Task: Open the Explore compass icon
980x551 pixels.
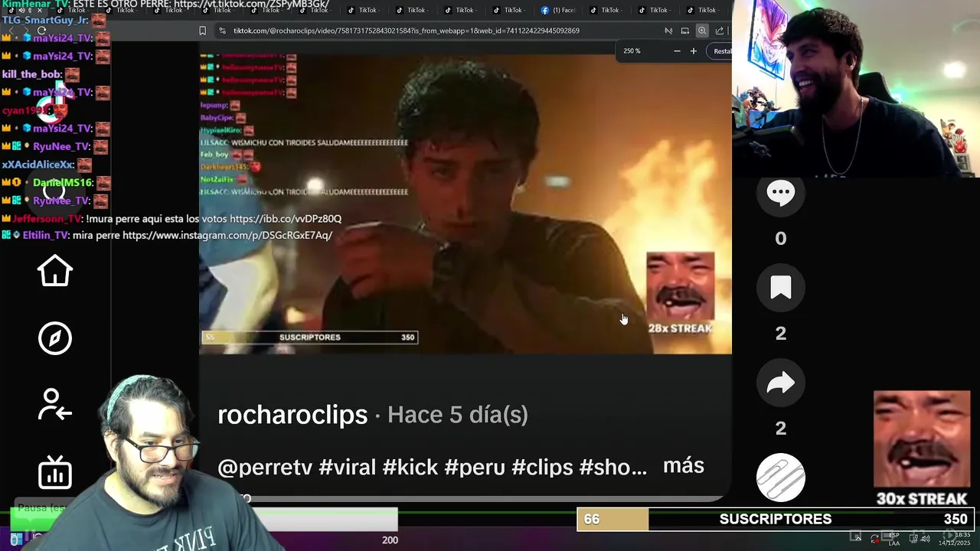Action: point(55,338)
